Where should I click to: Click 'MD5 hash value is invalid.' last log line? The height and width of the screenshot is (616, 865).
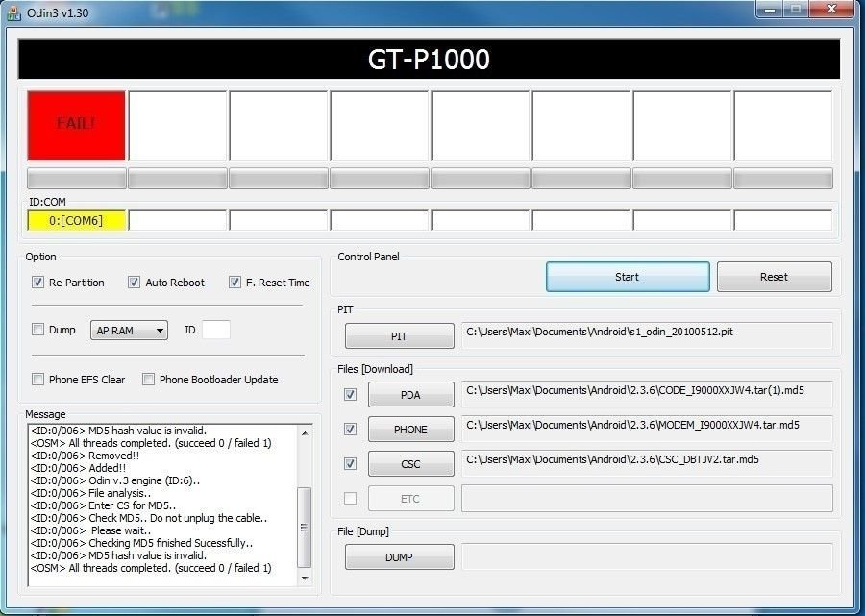[118, 555]
